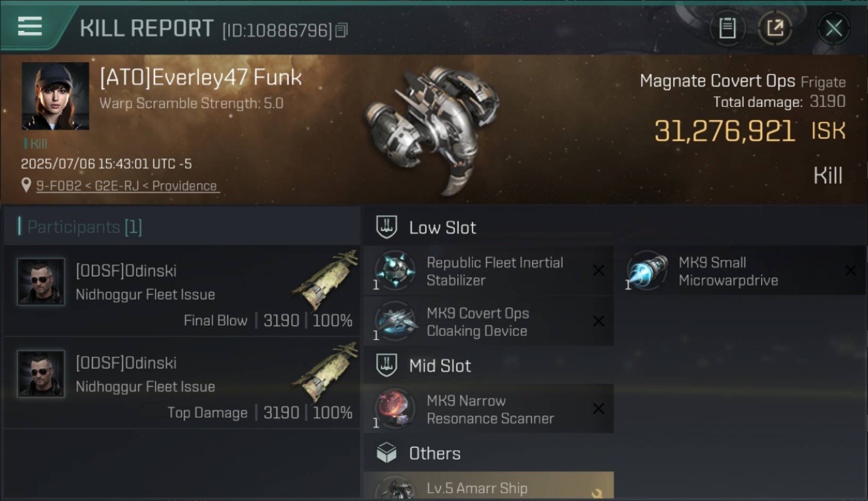Open the Lv.5 Amarr Ship item
Viewport: 868px width, 501px height.
pyautogui.click(x=489, y=486)
